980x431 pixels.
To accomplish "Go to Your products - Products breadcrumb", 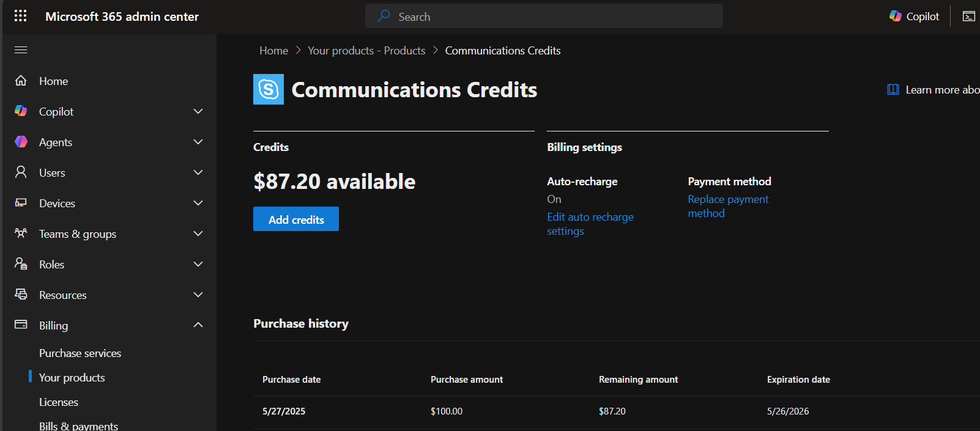I will pos(366,51).
